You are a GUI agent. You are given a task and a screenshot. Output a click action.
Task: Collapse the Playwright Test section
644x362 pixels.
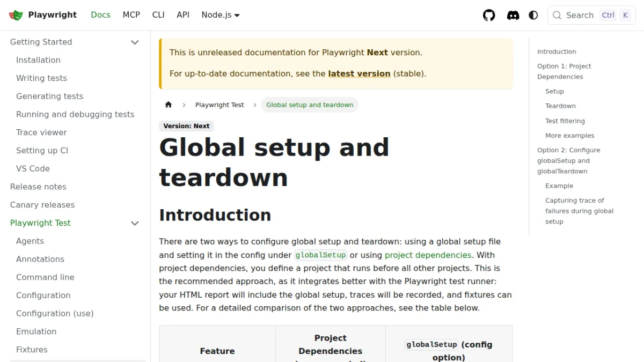[x=135, y=223]
